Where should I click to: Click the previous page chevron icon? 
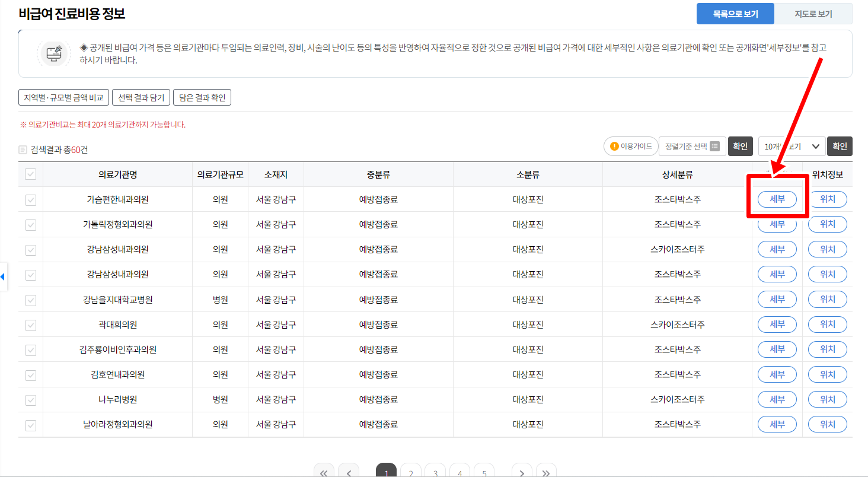pyautogui.click(x=349, y=472)
